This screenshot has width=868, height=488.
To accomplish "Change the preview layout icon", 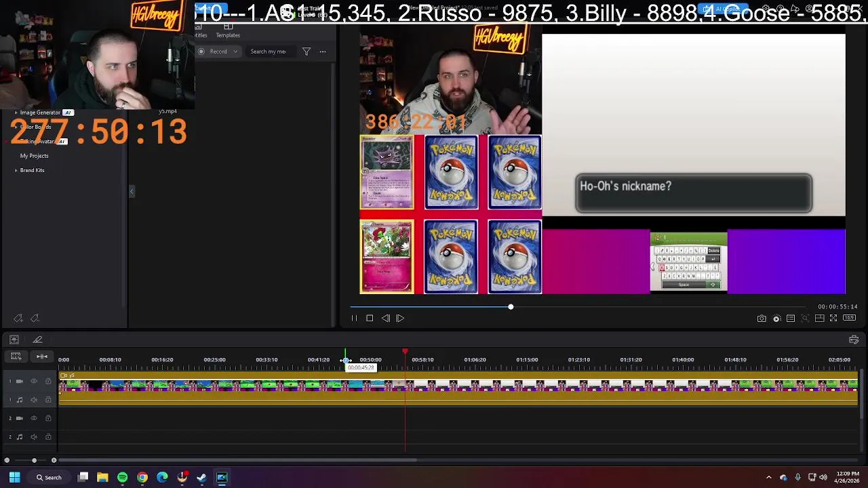I will [x=819, y=319].
